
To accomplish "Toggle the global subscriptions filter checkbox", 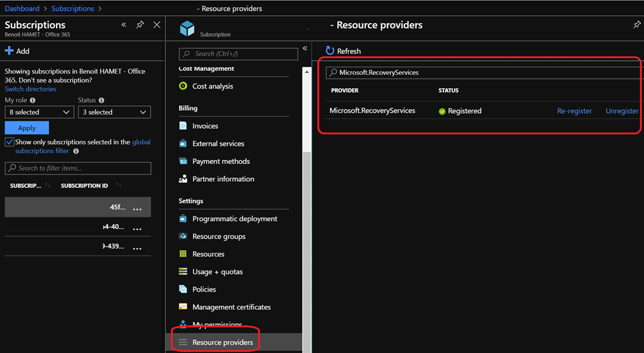I will [x=9, y=142].
